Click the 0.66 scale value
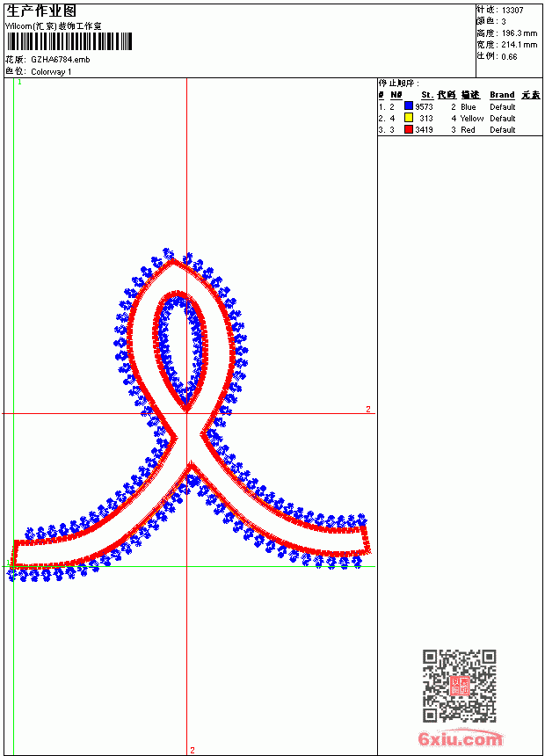Screen dimensions: 545x756 coord(509,56)
